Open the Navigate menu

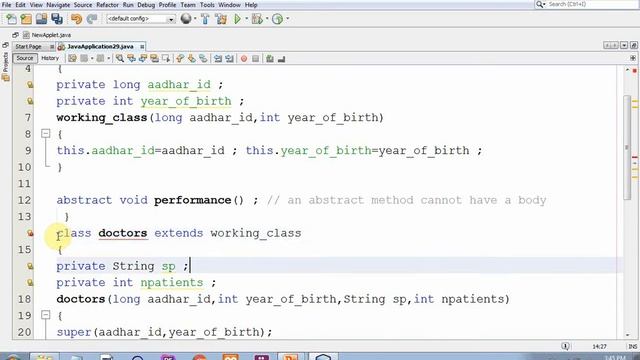point(58,5)
